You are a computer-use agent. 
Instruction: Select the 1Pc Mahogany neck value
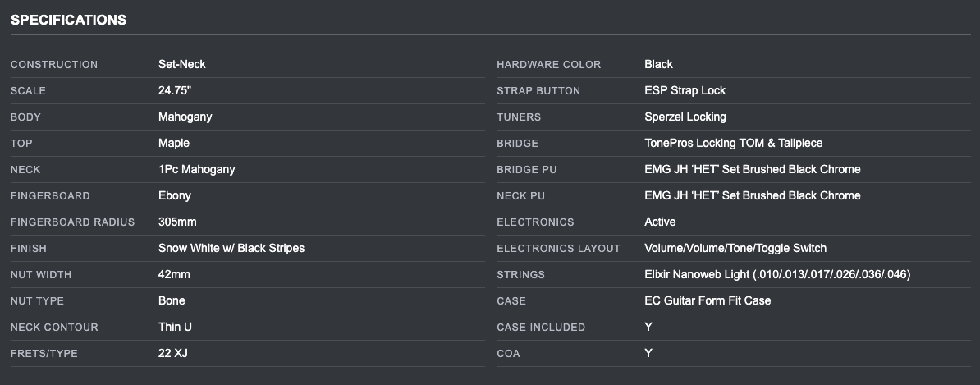coord(196,169)
